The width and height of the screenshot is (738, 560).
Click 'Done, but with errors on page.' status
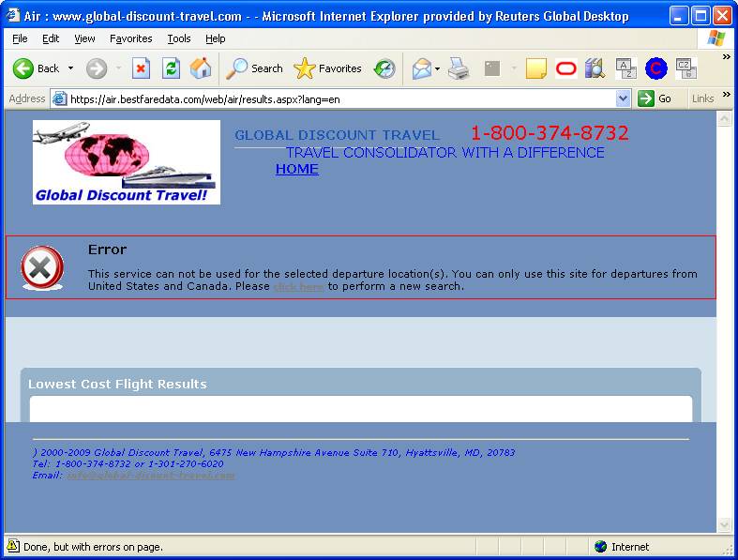pos(93,547)
